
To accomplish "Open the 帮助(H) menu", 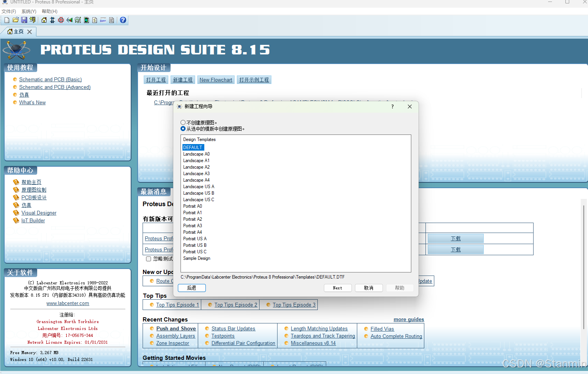I will click(49, 11).
